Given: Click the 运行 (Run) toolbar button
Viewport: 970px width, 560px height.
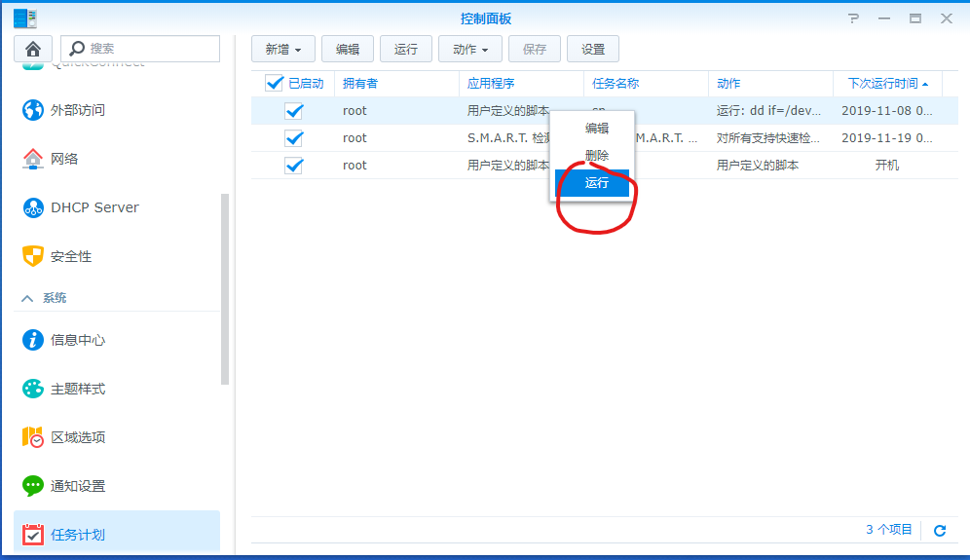Looking at the screenshot, I should [406, 49].
